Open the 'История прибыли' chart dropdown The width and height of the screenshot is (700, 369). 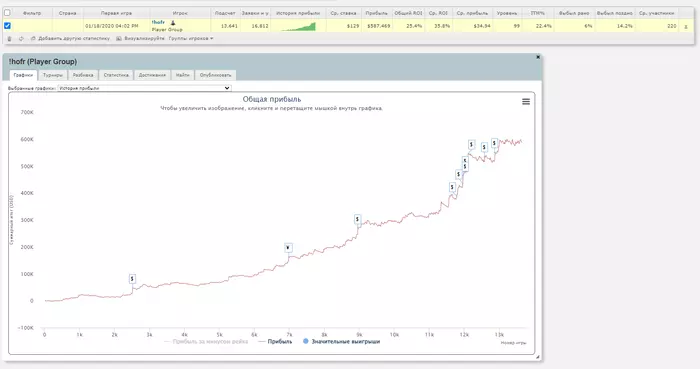(x=144, y=88)
